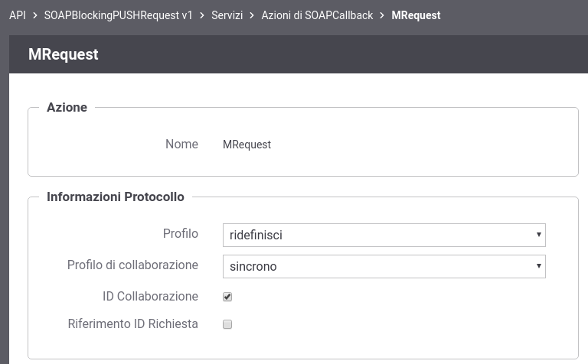Click the Informazioni Protocollo section heading

coord(116,197)
